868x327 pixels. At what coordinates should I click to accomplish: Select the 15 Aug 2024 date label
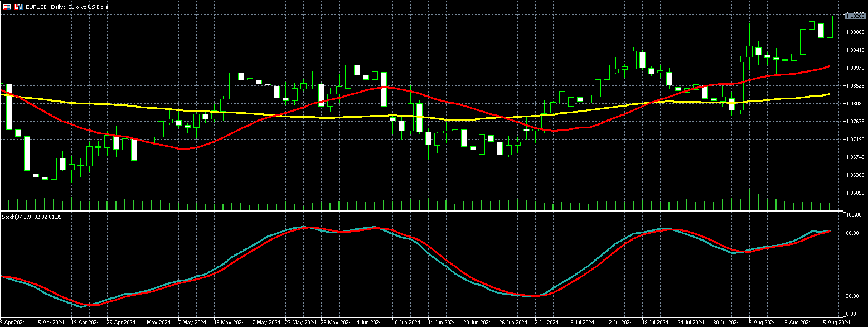point(834,323)
